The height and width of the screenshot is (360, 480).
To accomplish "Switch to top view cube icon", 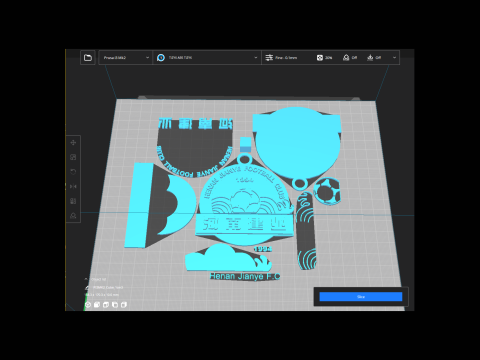I will (x=106, y=305).
